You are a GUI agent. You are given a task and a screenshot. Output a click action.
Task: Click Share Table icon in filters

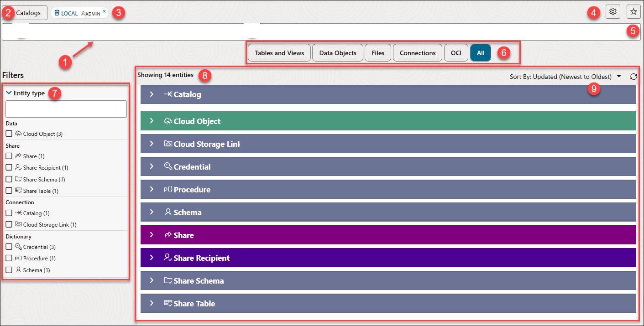point(18,191)
